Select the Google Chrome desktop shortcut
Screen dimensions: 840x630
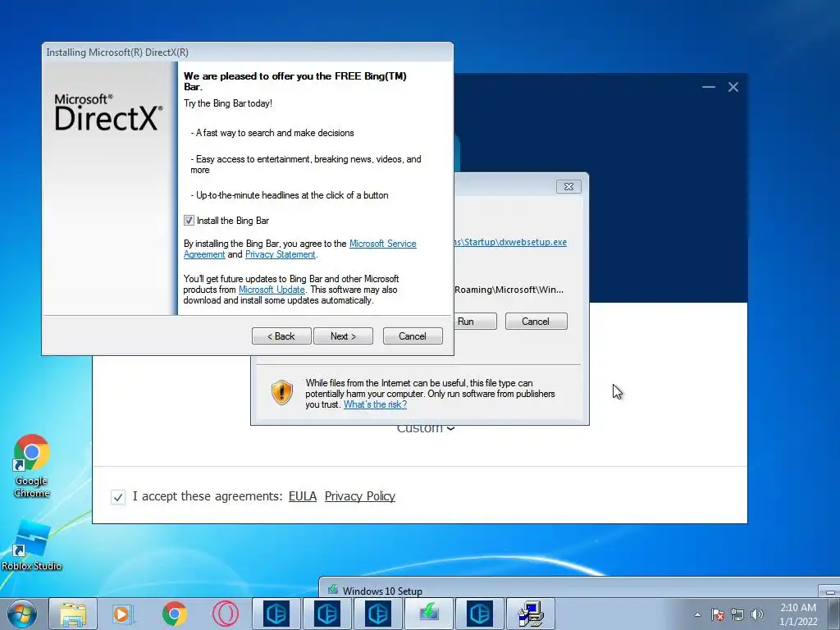[32, 466]
